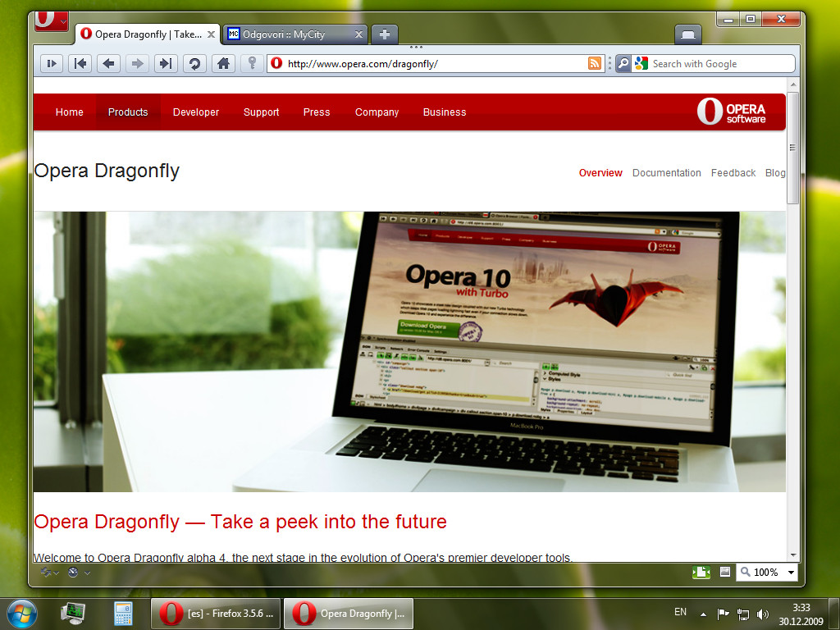Open Home in the site navigation
Screen dimensions: 840x630
70,112
